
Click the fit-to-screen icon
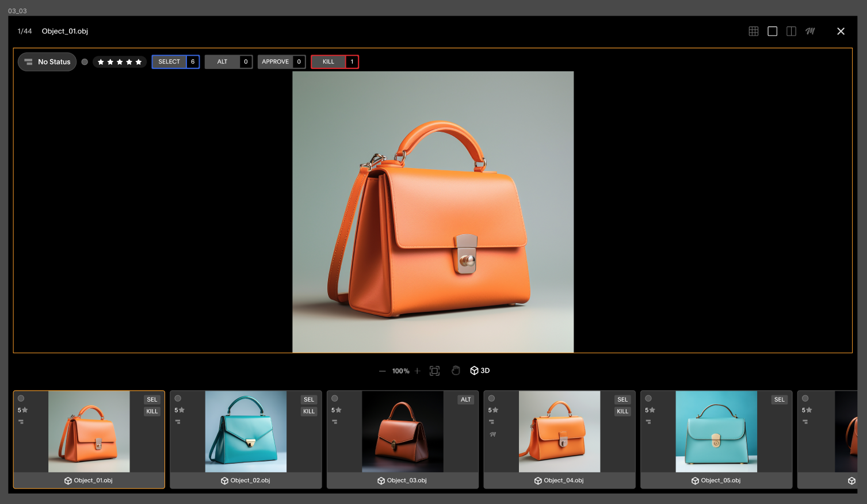434,371
